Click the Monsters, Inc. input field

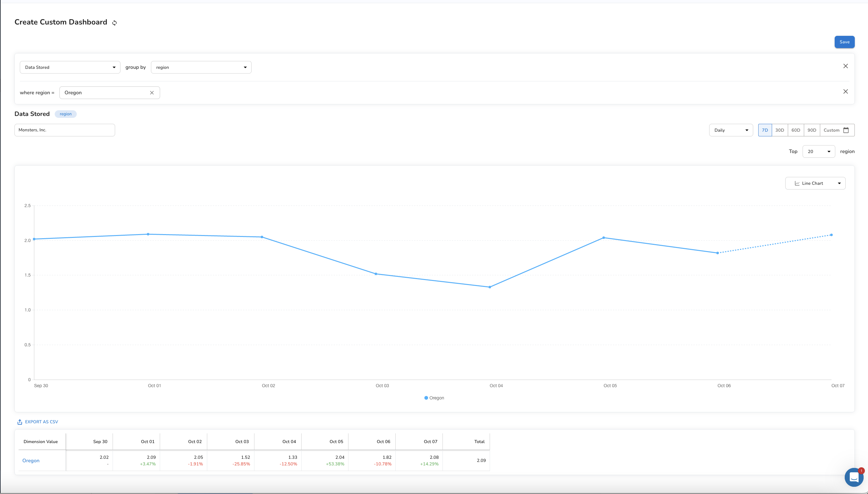point(64,130)
